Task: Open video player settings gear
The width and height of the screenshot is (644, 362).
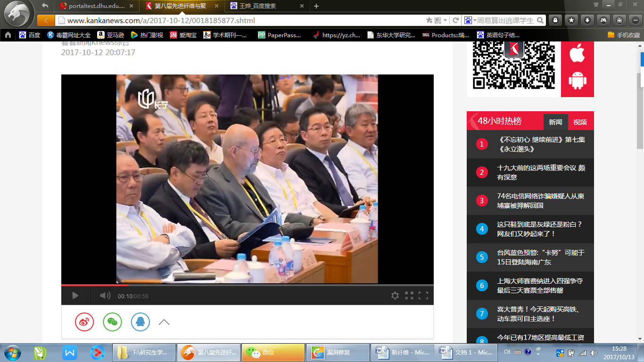Action: pyautogui.click(x=395, y=296)
